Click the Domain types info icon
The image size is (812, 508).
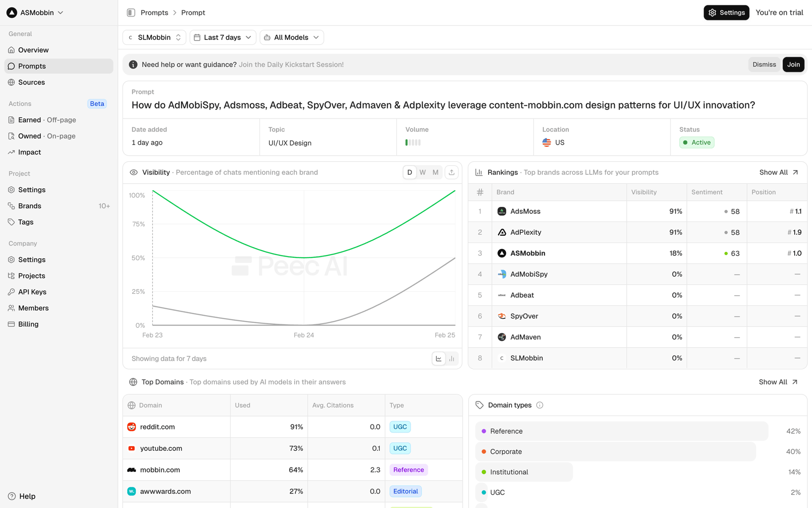click(540, 405)
